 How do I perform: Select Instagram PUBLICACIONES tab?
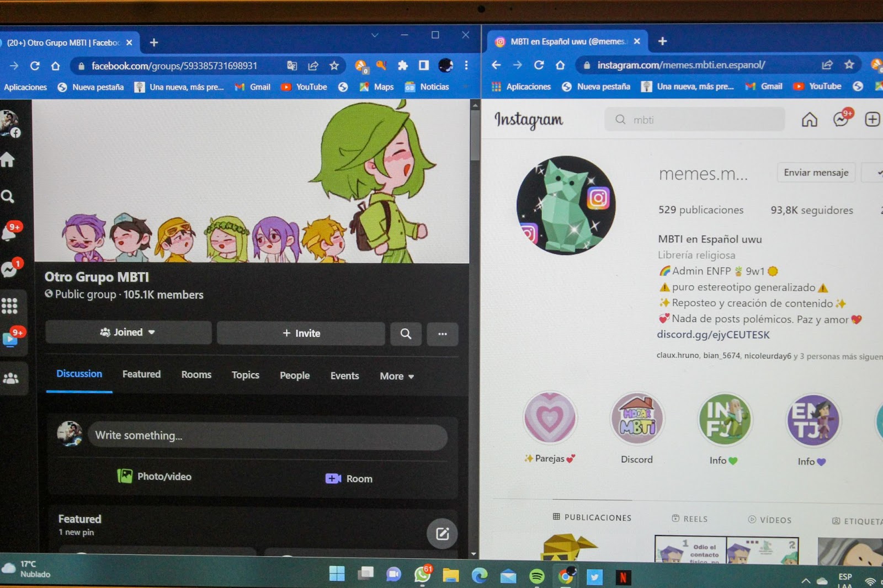point(592,517)
